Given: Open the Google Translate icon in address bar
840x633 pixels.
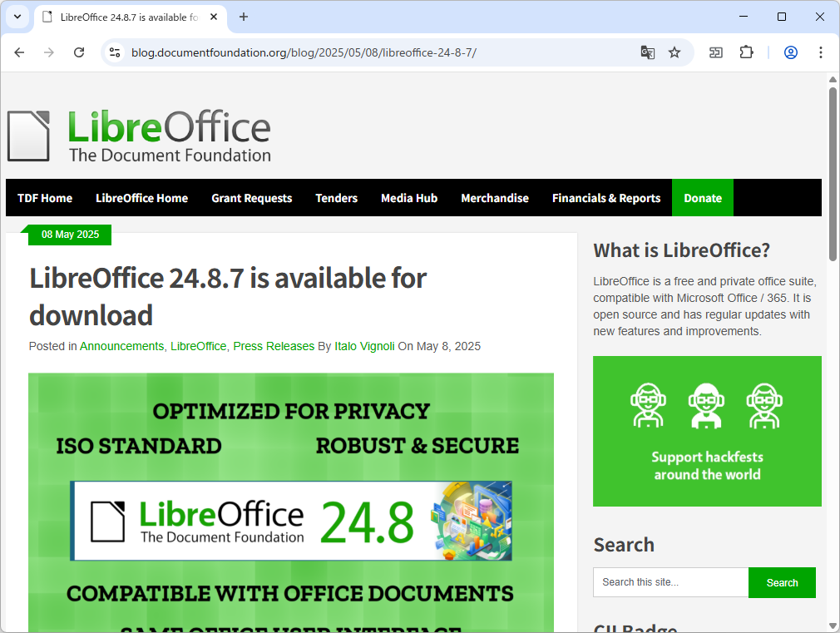Looking at the screenshot, I should (x=648, y=52).
